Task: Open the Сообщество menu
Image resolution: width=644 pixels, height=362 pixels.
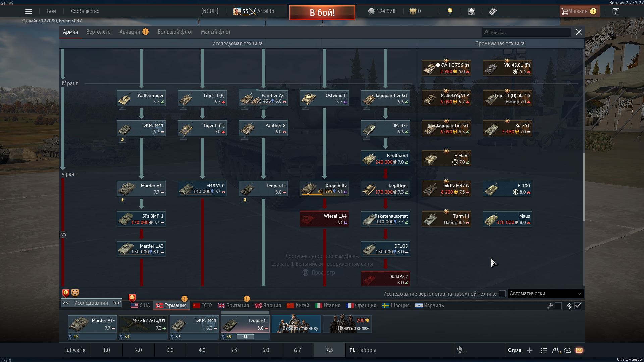Action: [x=85, y=11]
